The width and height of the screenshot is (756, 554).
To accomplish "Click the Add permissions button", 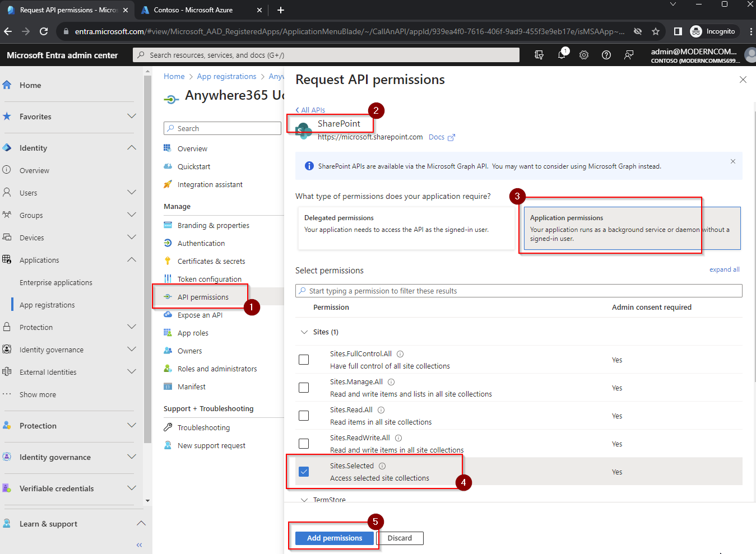I will [x=335, y=538].
